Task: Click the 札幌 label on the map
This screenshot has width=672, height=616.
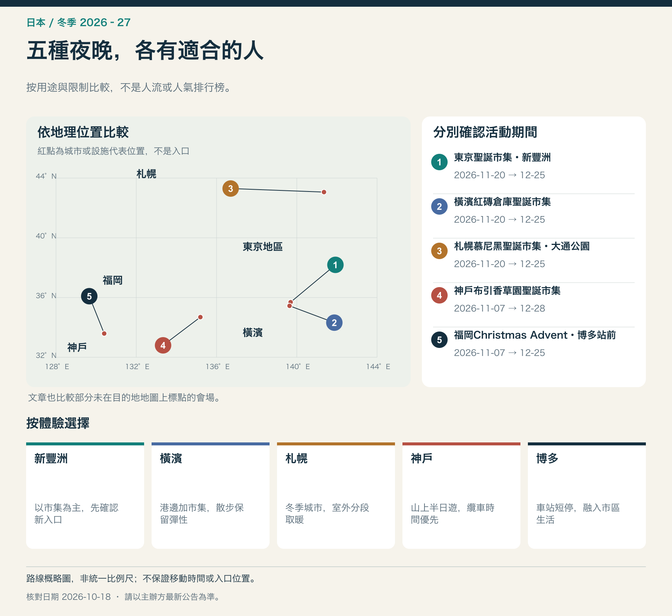Action: point(146,174)
